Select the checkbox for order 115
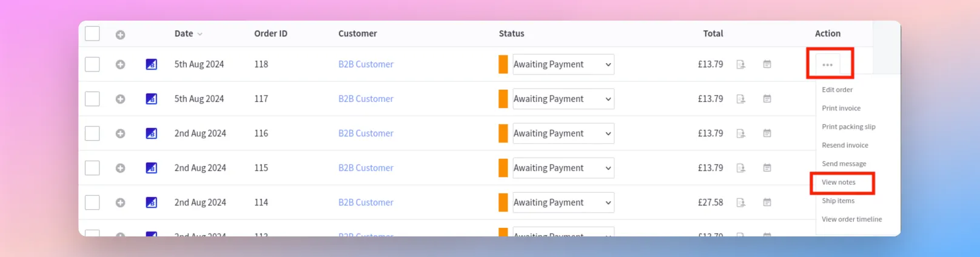 pos(92,168)
